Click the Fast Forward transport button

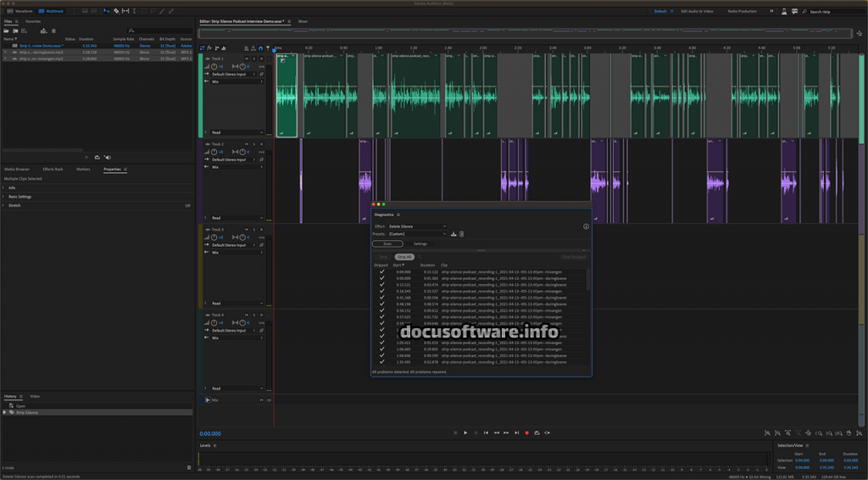506,433
